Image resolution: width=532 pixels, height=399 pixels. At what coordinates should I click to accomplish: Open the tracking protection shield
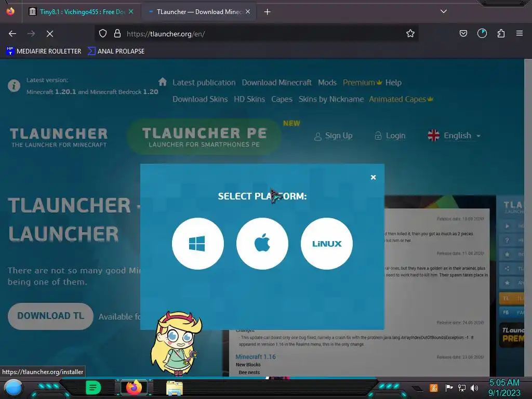click(x=103, y=33)
